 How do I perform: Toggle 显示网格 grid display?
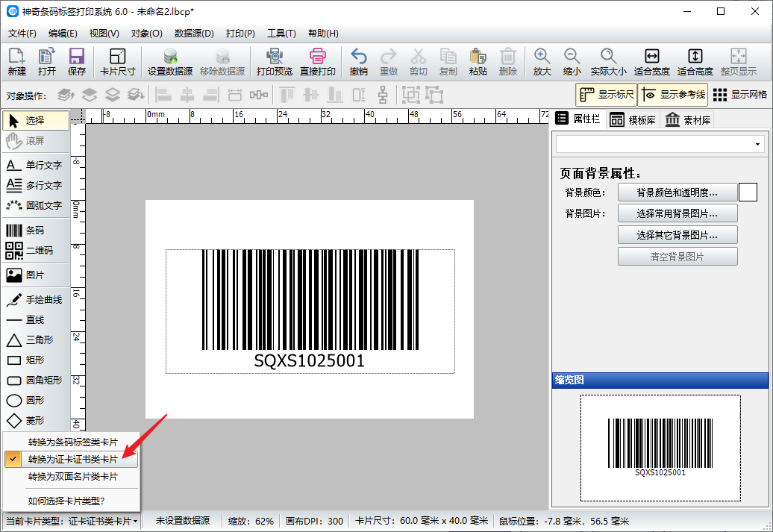(740, 95)
